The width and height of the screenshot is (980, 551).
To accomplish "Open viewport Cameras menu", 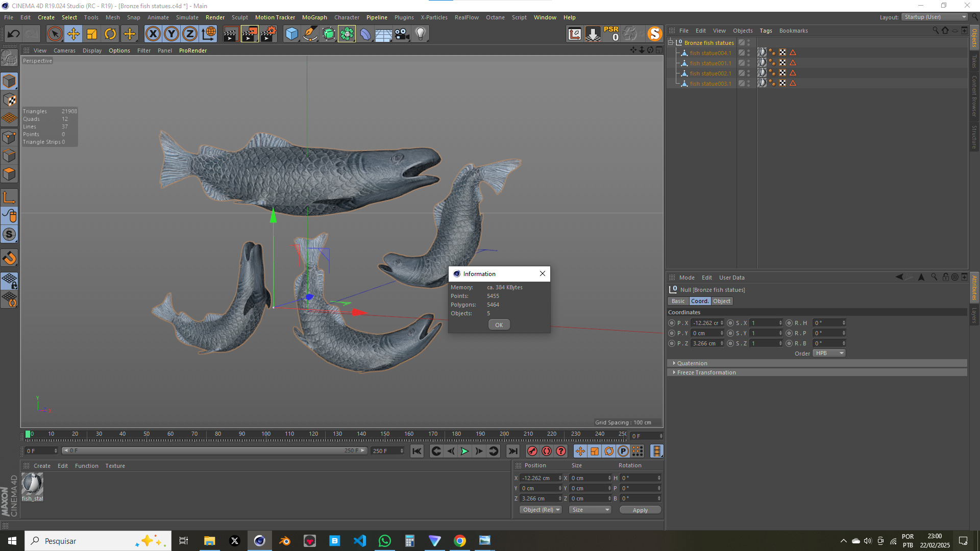I will [64, 51].
